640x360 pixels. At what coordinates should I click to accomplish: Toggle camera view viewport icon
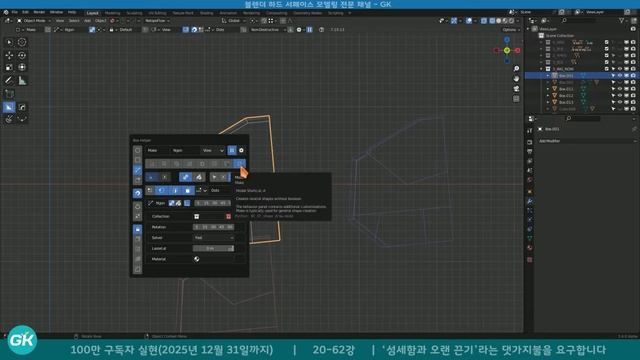(x=516, y=89)
